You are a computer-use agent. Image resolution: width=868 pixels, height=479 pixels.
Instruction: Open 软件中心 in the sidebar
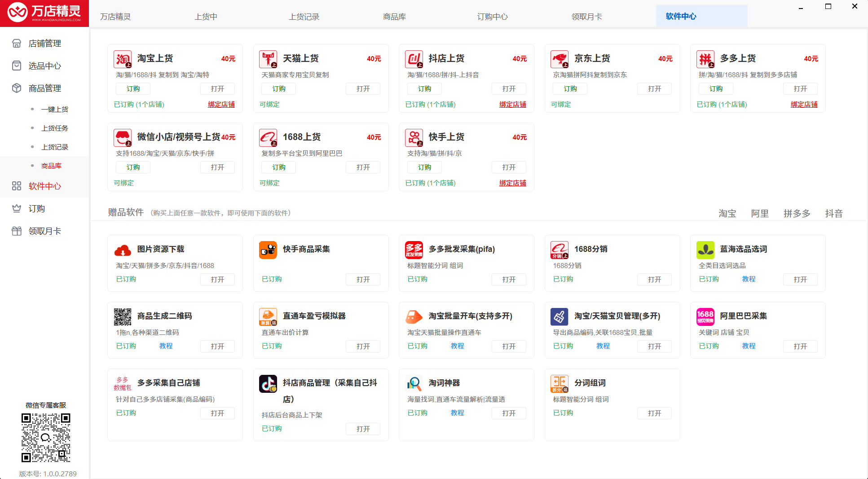(x=44, y=186)
